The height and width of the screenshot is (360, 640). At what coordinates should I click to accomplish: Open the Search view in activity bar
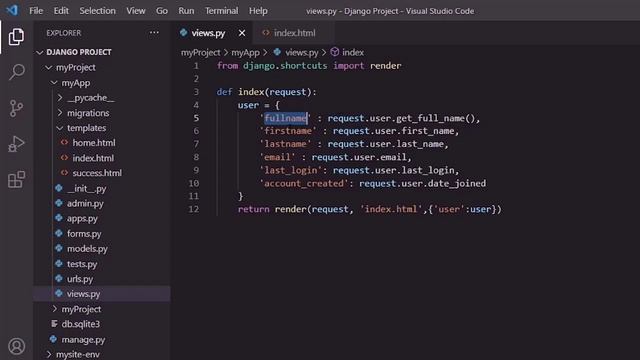point(16,72)
